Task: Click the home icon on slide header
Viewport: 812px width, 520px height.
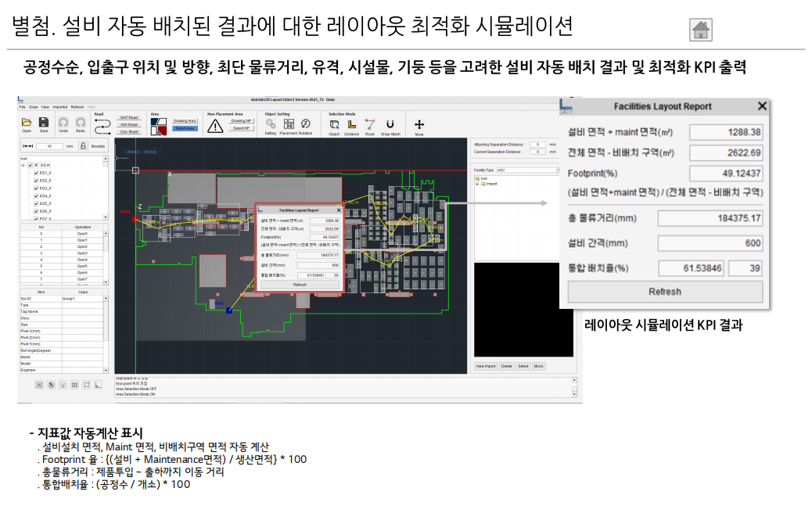Action: (x=701, y=30)
